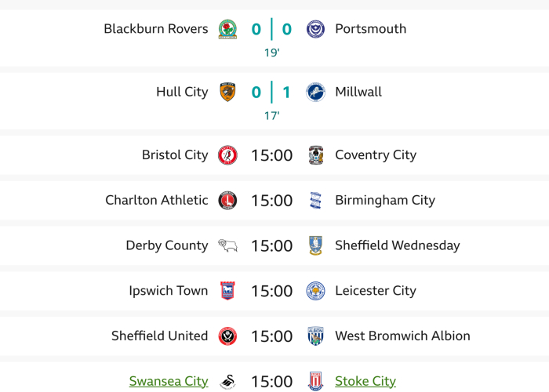Click the Bristol City robin crest
The width and height of the screenshot is (549, 392).
point(227,154)
